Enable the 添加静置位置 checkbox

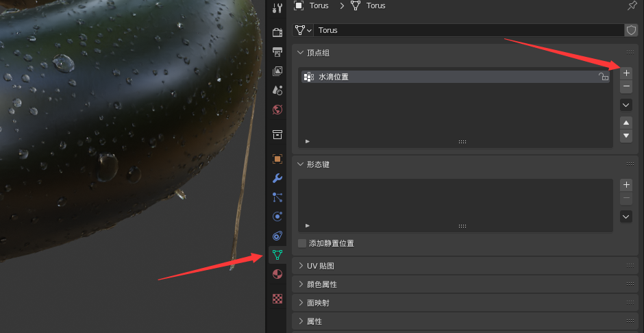click(302, 243)
